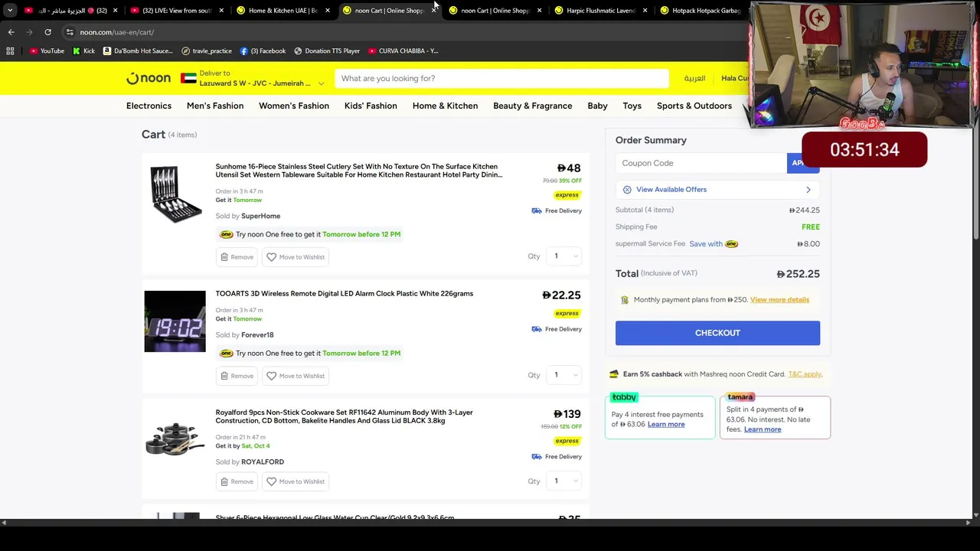The width and height of the screenshot is (980, 551).
Task: Click the CHECKOUT button
Action: [x=717, y=333]
